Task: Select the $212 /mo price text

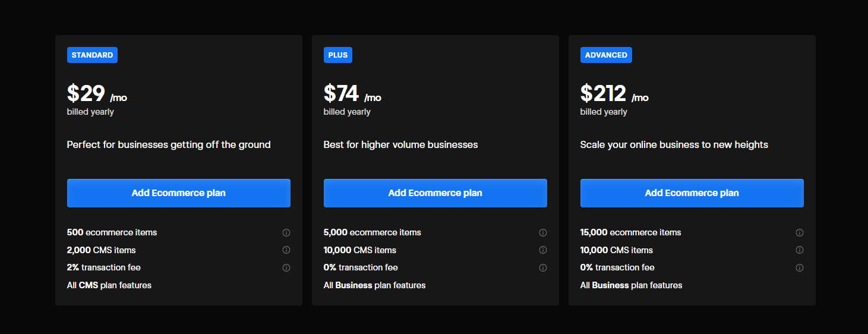Action: coord(614,94)
